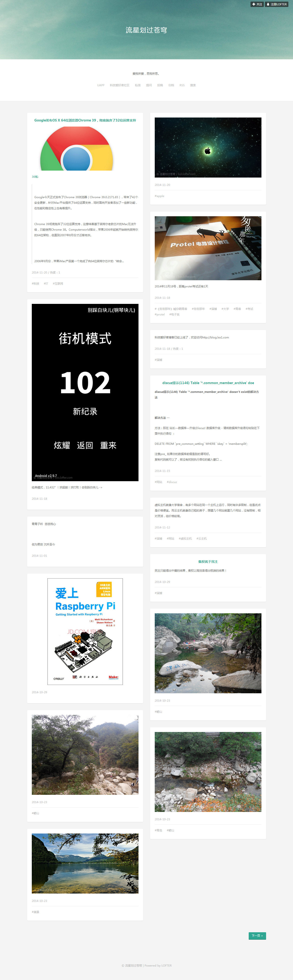Open the UAPP navigation item
The width and height of the screenshot is (293, 980).
(x=101, y=85)
